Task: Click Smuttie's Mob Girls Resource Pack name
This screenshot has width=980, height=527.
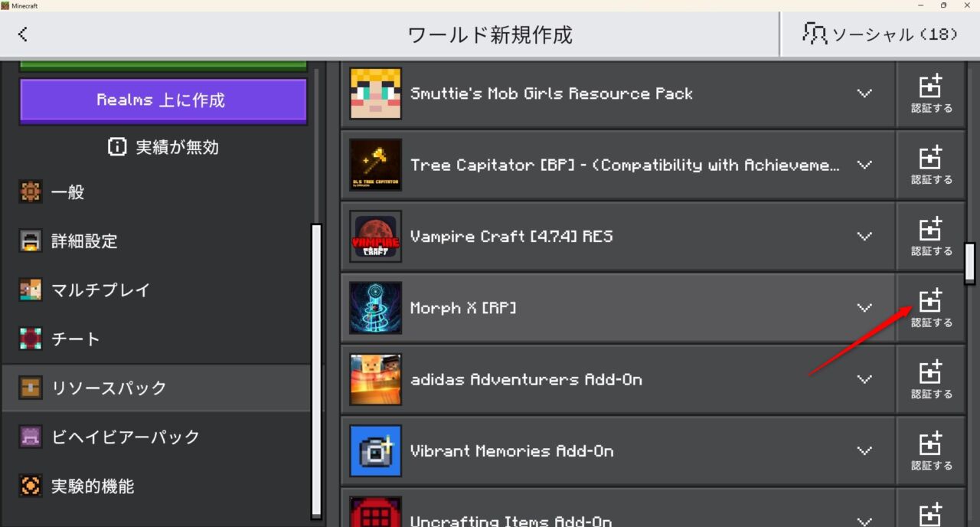Action: tap(551, 93)
